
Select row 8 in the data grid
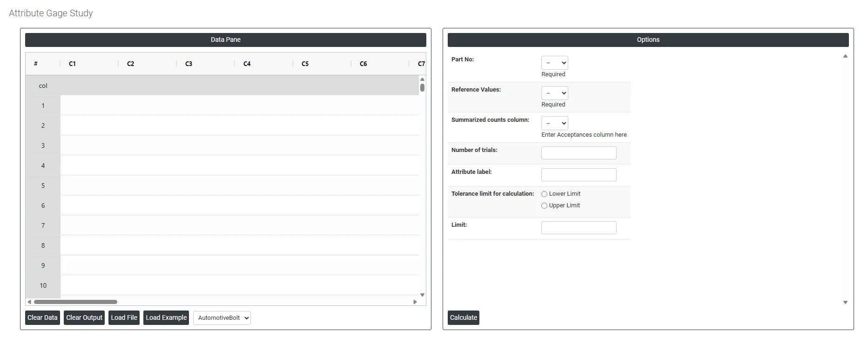click(43, 245)
